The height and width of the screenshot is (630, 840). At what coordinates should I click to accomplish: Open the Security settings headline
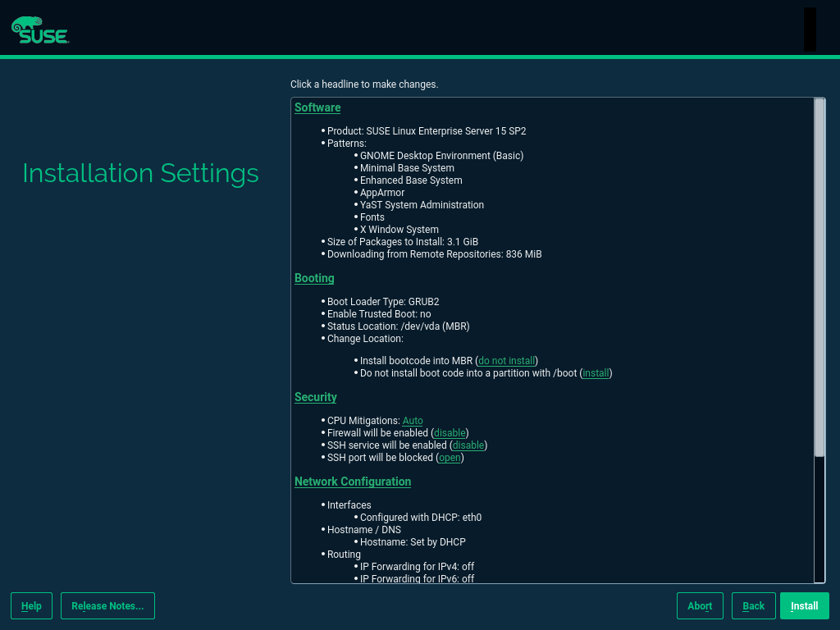[x=315, y=397]
